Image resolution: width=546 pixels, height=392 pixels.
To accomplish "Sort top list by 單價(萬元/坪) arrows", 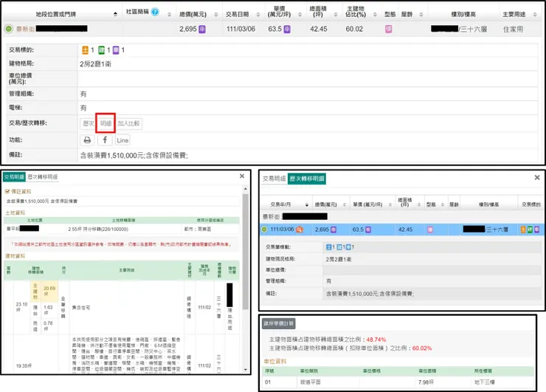I will (300, 14).
